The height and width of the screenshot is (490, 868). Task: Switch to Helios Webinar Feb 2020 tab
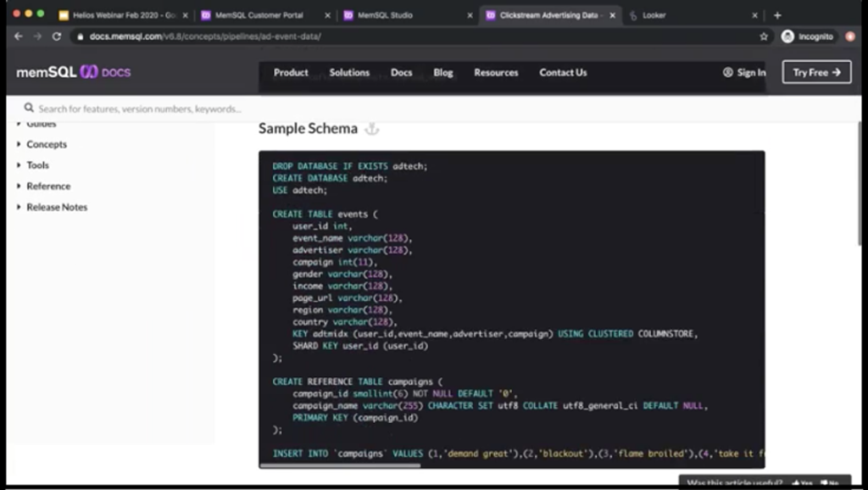pos(124,15)
